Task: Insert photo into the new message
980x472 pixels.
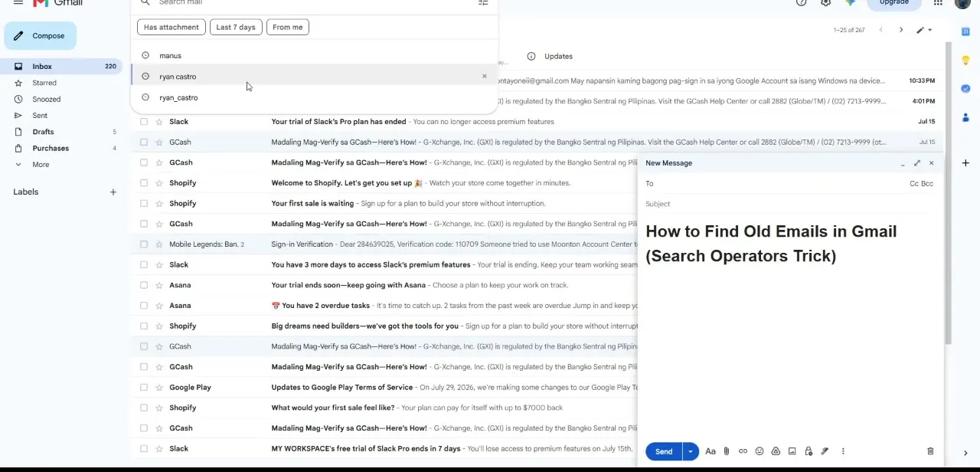Action: pyautogui.click(x=792, y=451)
